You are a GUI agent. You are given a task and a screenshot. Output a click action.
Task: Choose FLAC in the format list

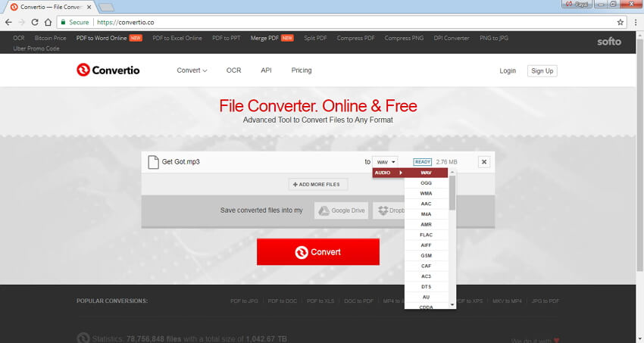point(426,235)
